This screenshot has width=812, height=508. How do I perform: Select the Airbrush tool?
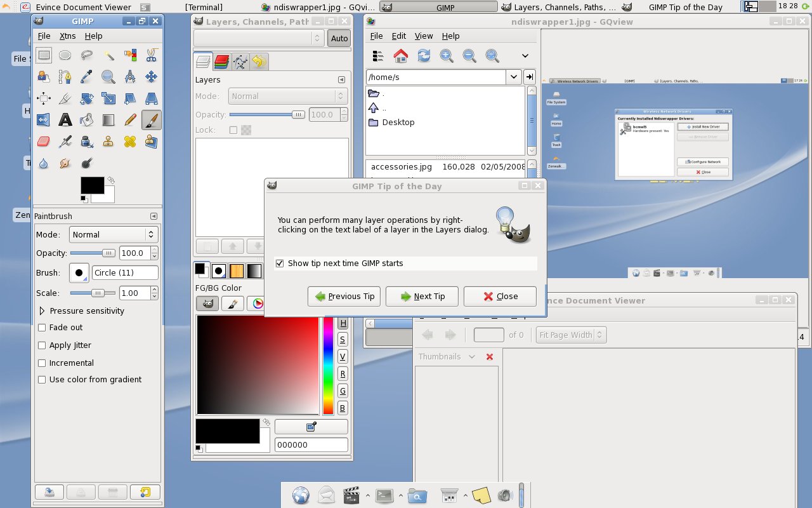pyautogui.click(x=65, y=141)
